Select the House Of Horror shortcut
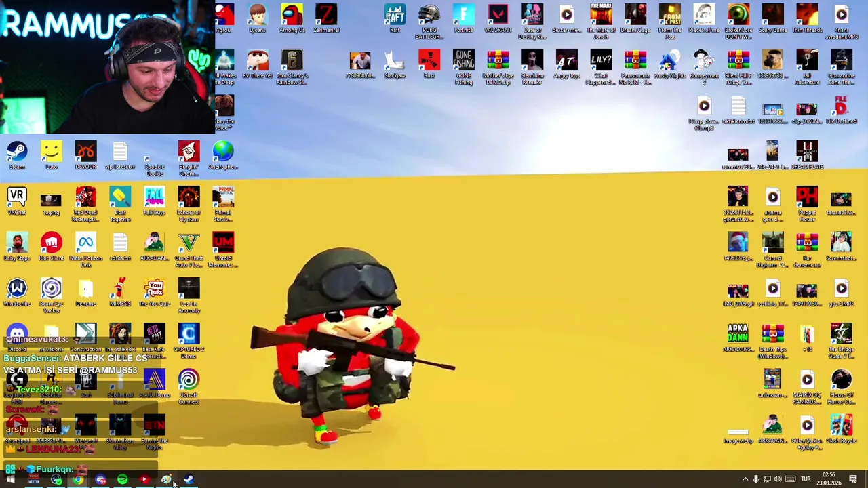This screenshot has width=868, height=488. [841, 387]
